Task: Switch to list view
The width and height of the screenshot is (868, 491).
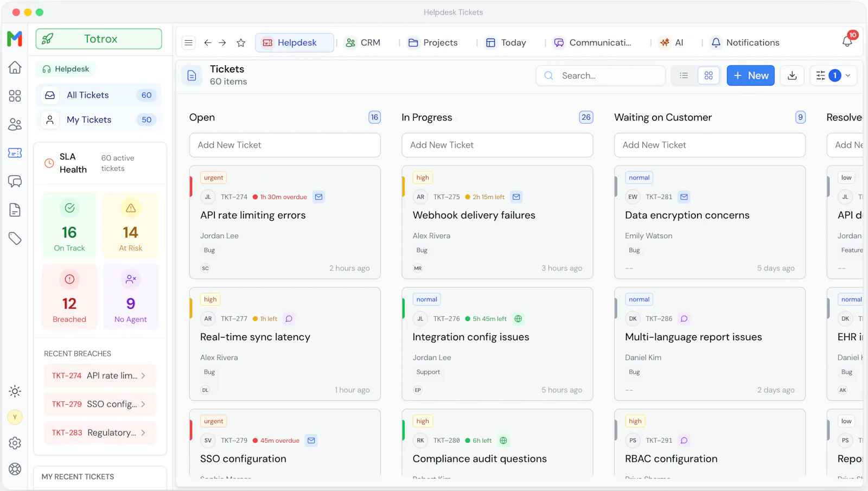Action: tap(684, 76)
